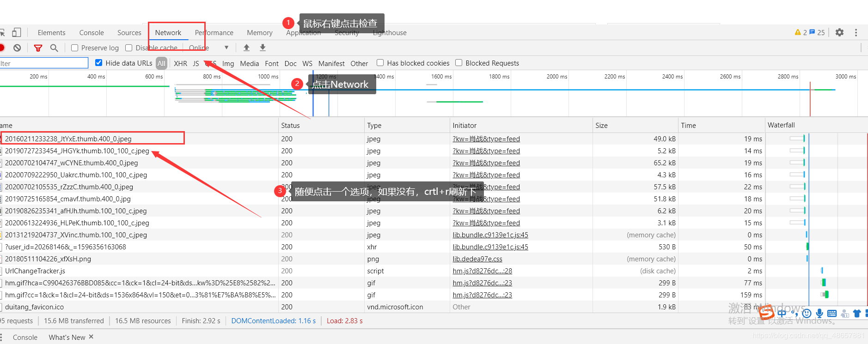Click the Sogou input method logo
This screenshot has height=344, width=868.
coord(766,312)
